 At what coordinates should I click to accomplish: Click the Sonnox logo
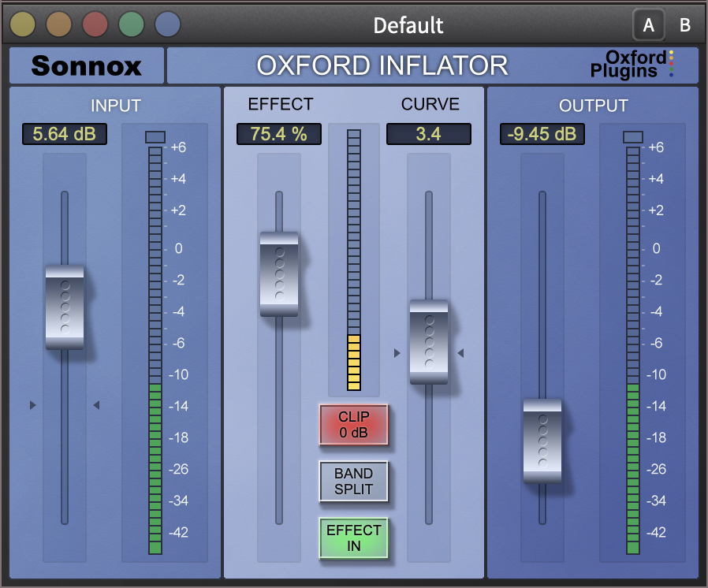(x=85, y=65)
